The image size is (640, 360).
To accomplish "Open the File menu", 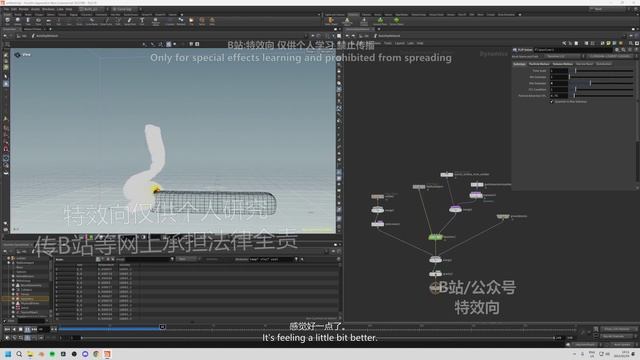I will 7,9.
